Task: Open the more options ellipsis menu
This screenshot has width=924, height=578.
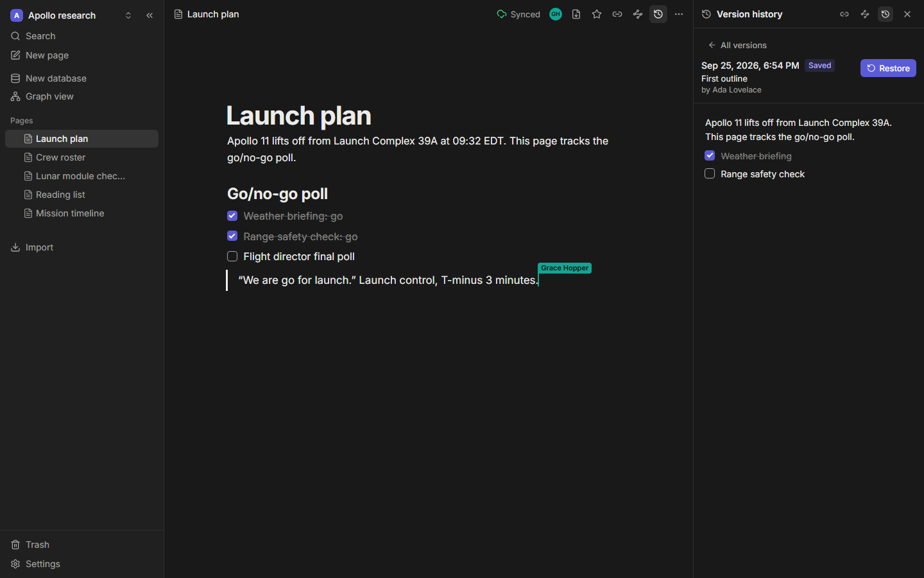Action: (x=679, y=14)
